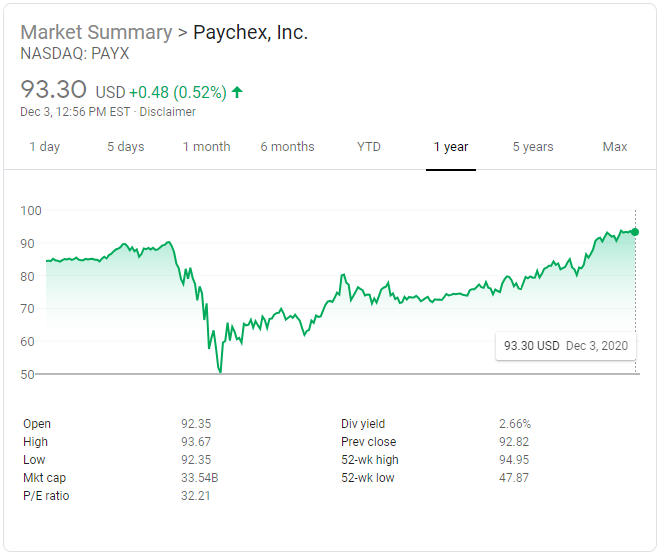Image resolution: width=663 pixels, height=557 pixels.
Task: Click the Mkt cap label
Action: 45,478
